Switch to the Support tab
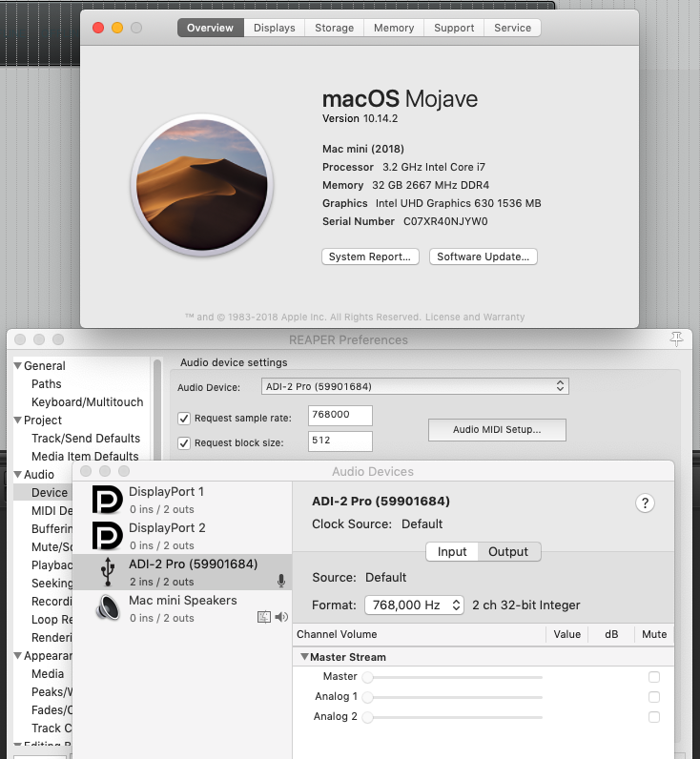This screenshot has width=700, height=759. click(454, 28)
